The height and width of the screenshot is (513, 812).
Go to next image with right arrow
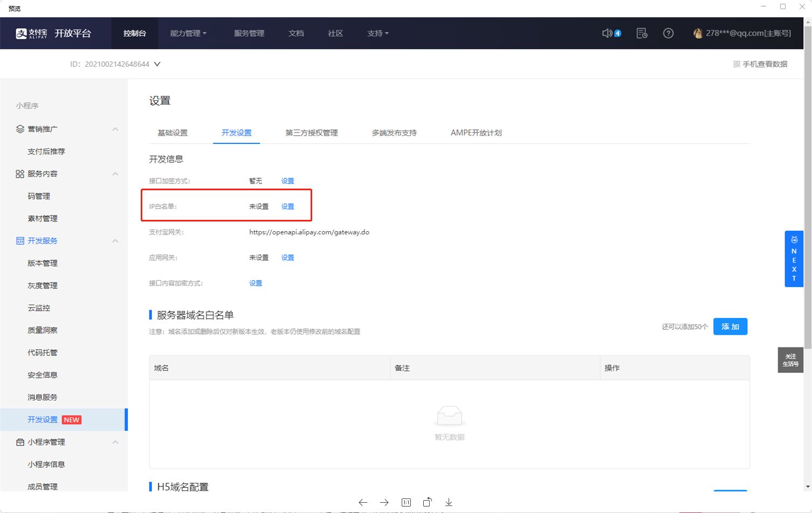[384, 502]
